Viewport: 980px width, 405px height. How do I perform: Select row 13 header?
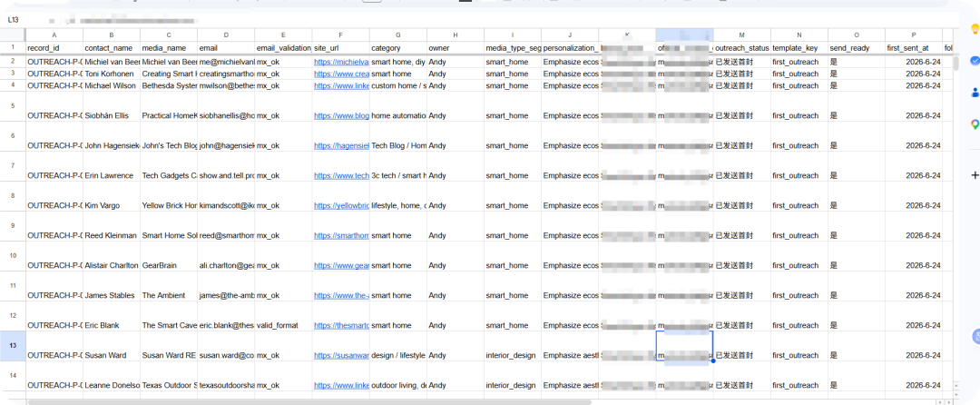tap(13, 346)
